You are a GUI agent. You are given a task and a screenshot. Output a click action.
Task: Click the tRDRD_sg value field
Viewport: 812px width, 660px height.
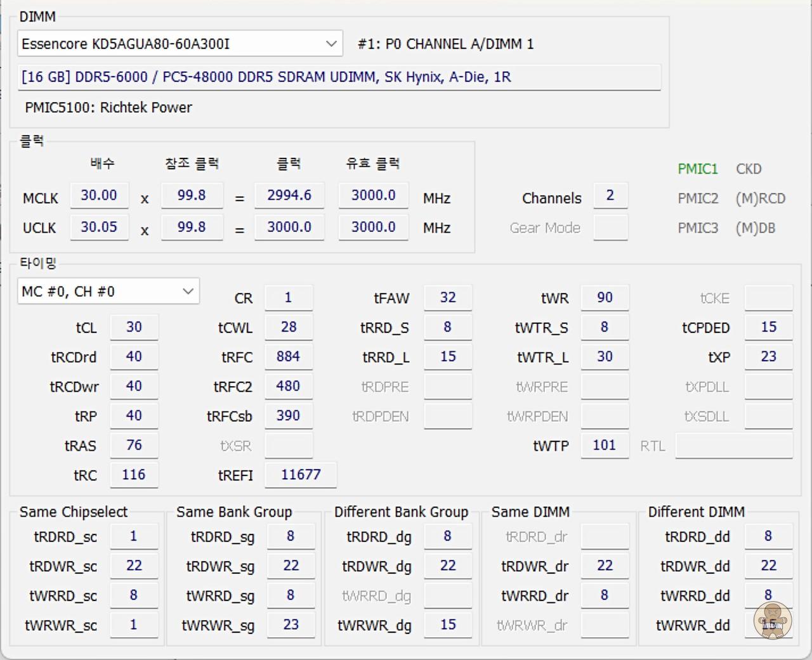tap(291, 537)
